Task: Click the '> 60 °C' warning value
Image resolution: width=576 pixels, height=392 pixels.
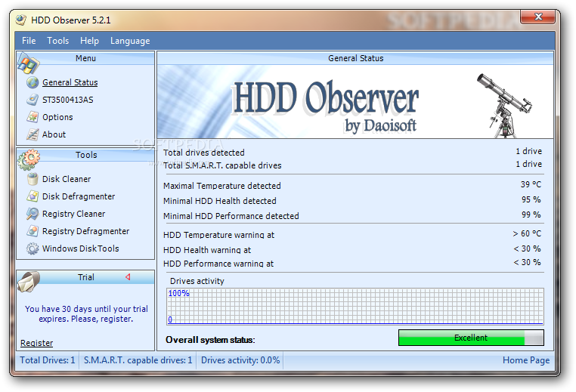Action: (527, 233)
